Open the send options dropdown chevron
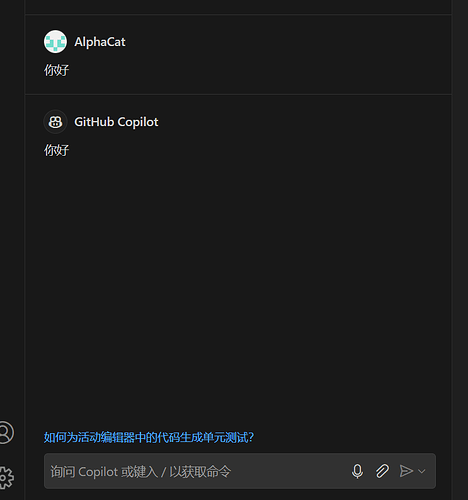Screen dimensions: 468x500 (422, 471)
